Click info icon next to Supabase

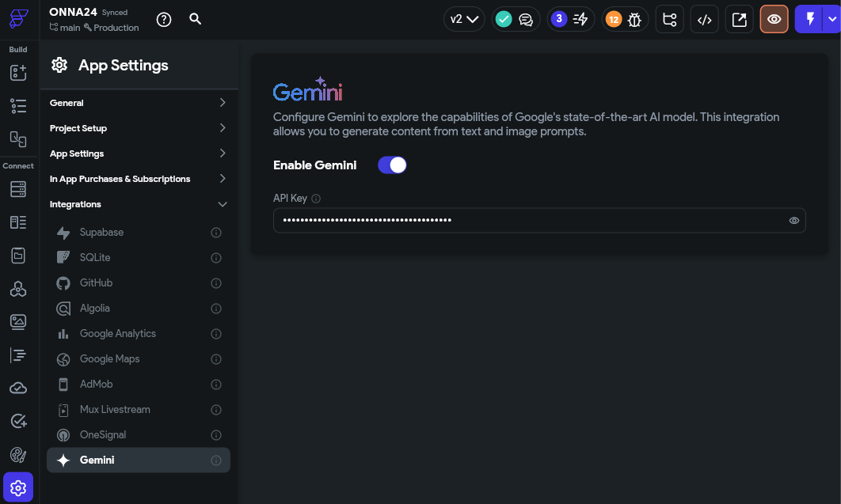(216, 233)
